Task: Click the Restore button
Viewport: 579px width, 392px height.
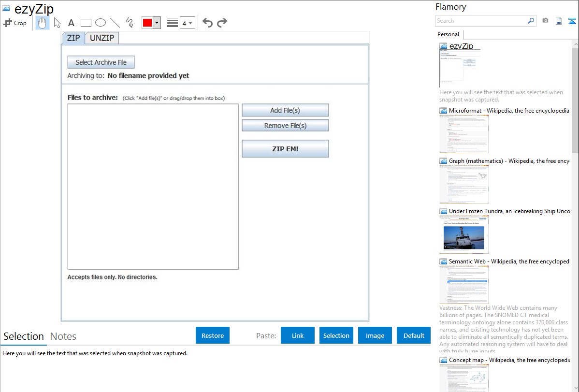Action: (x=212, y=335)
